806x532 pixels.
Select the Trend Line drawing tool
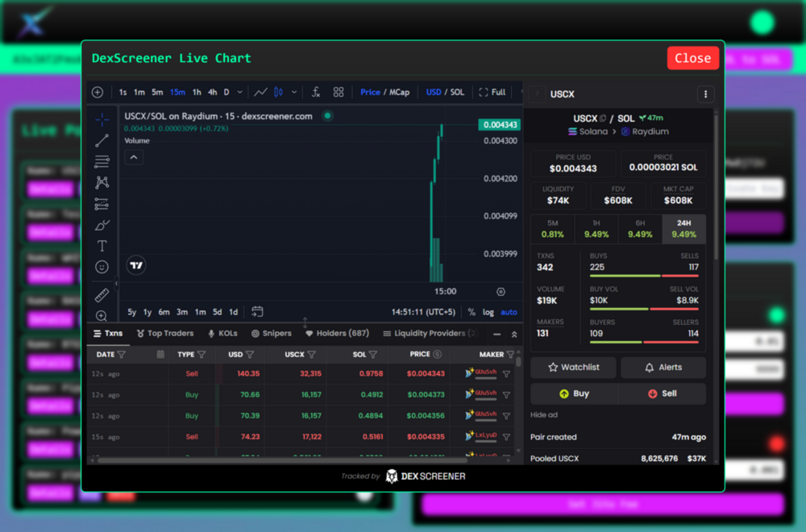point(102,141)
